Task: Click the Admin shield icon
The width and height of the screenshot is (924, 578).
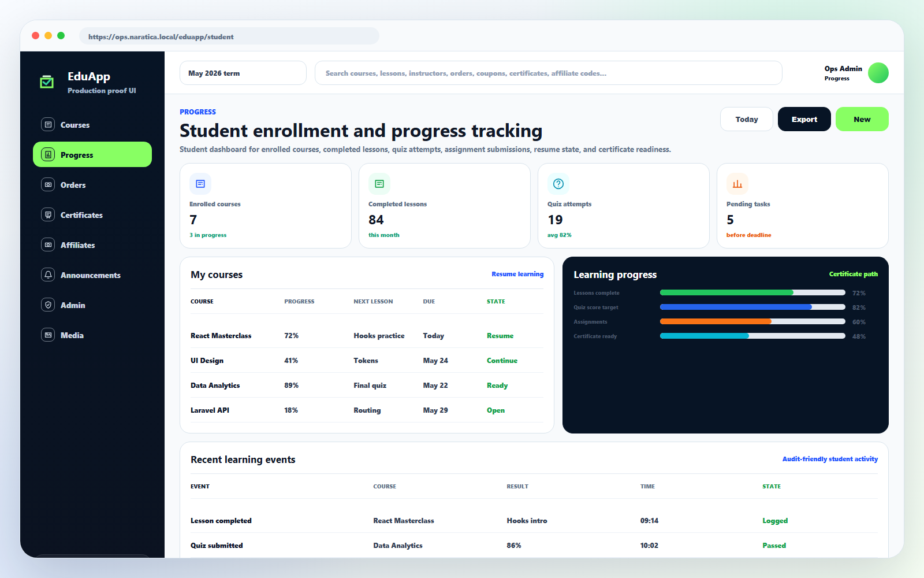Action: (48, 305)
